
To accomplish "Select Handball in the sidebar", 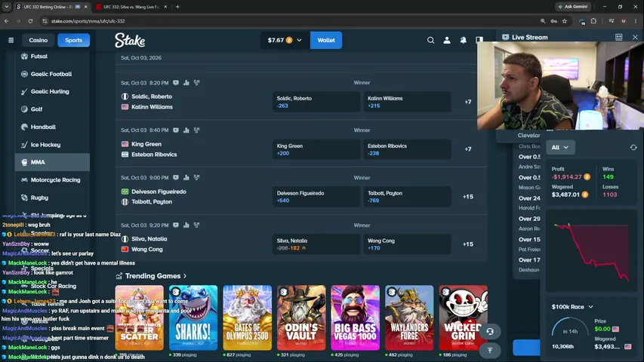I will point(53,127).
